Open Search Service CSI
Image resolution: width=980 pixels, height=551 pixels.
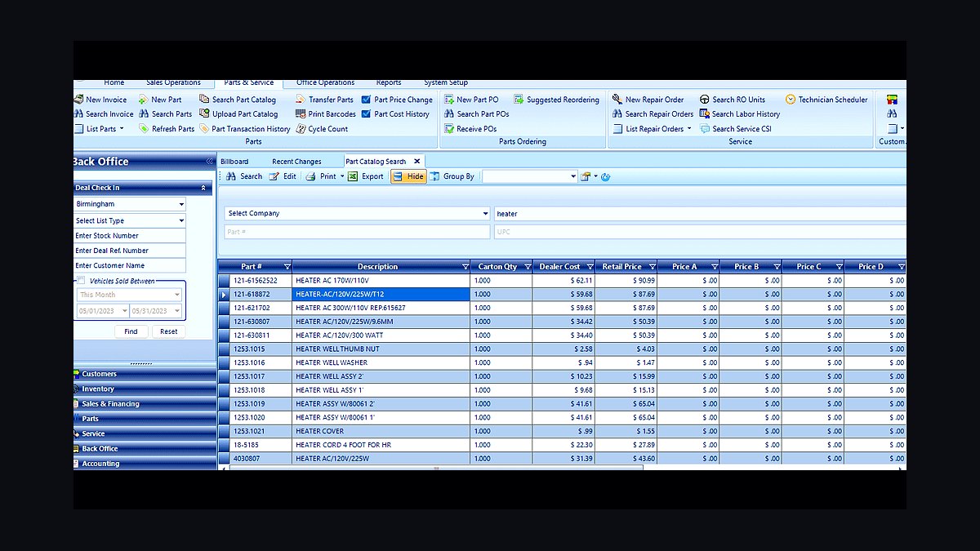735,129
